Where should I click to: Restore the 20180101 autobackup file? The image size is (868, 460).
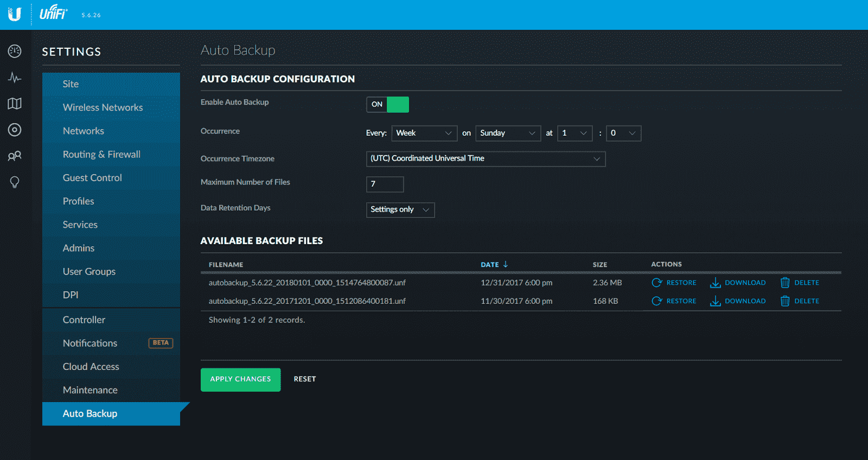point(674,283)
